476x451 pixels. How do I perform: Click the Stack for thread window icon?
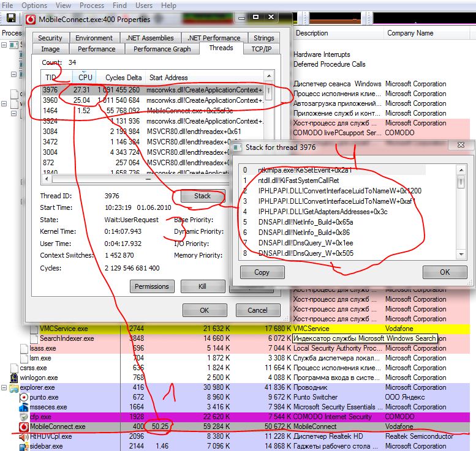pyautogui.click(x=237, y=147)
